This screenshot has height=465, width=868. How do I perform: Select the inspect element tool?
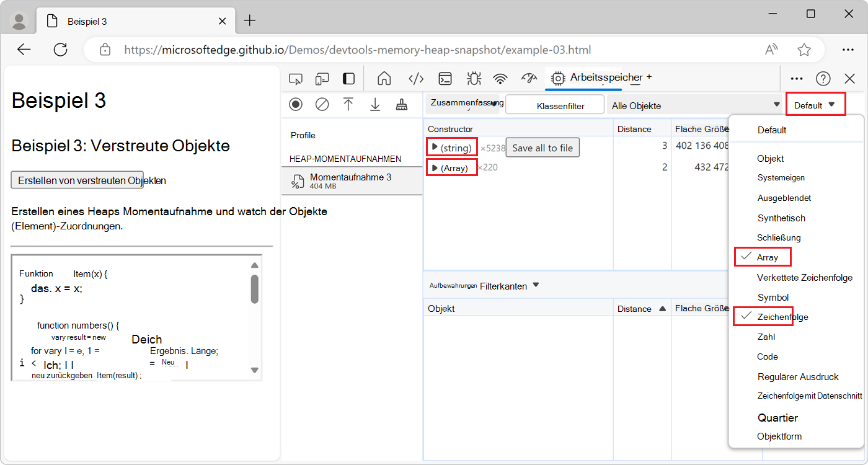tap(296, 79)
